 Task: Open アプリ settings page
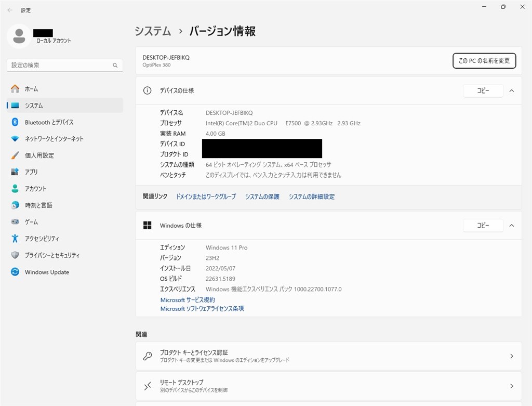65,172
